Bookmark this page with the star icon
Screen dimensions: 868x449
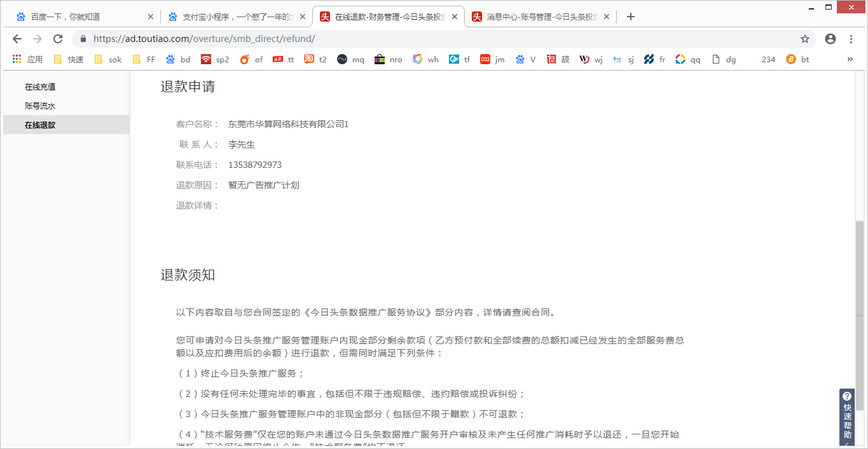click(x=805, y=39)
